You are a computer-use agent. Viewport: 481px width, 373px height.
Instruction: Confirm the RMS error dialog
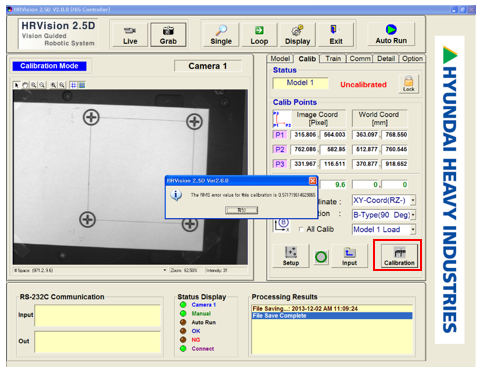(x=242, y=210)
